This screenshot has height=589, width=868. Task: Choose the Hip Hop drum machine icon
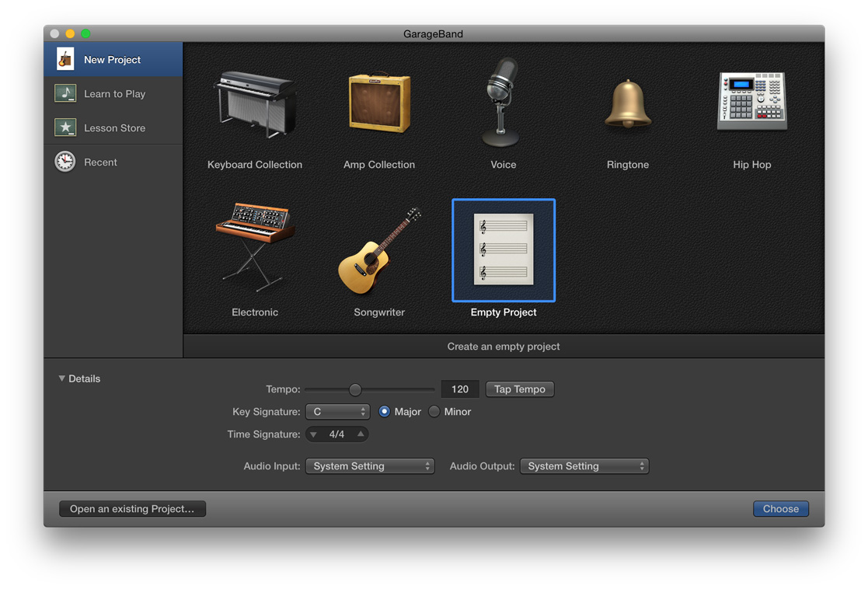(x=751, y=101)
